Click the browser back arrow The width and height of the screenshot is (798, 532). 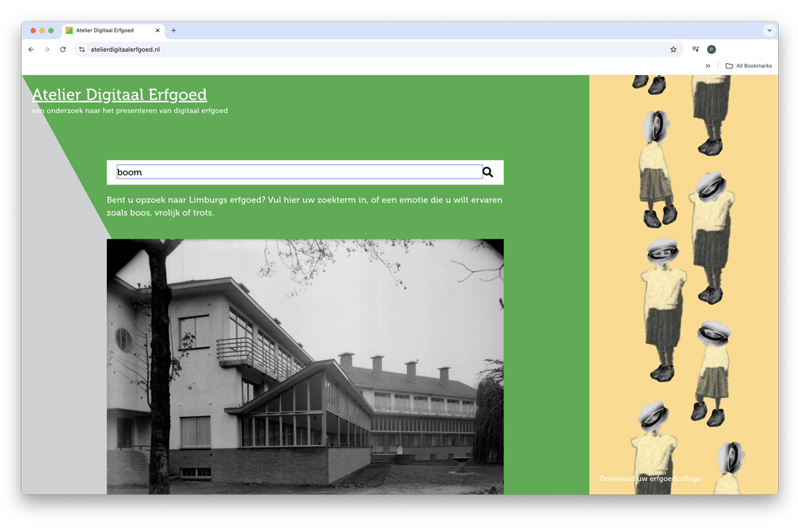pyautogui.click(x=31, y=49)
